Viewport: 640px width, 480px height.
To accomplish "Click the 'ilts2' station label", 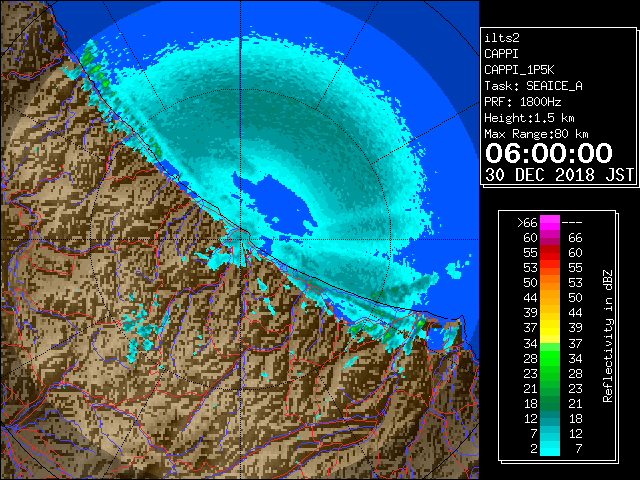I will click(502, 38).
